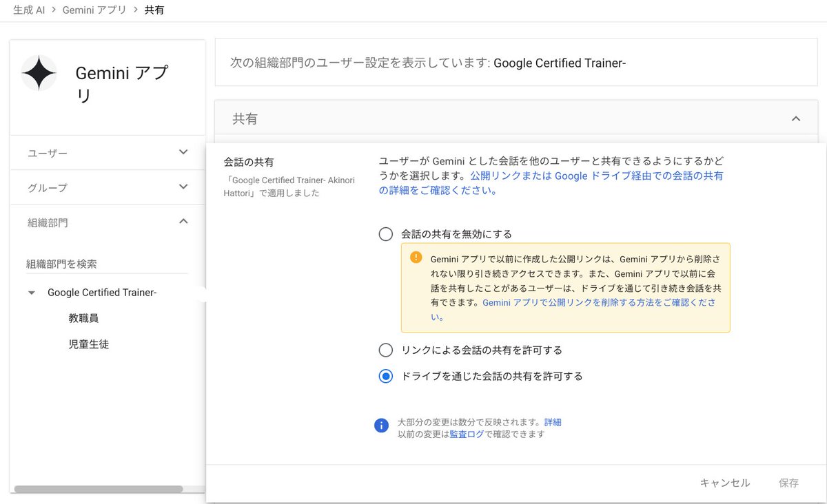Click the Gemini アプリ sidebar title

tap(121, 84)
